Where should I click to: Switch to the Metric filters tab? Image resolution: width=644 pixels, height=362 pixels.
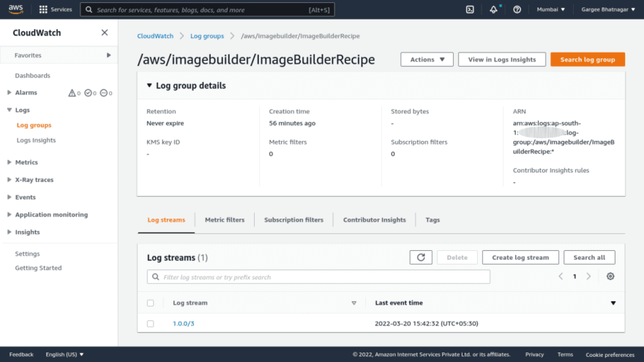(224, 220)
